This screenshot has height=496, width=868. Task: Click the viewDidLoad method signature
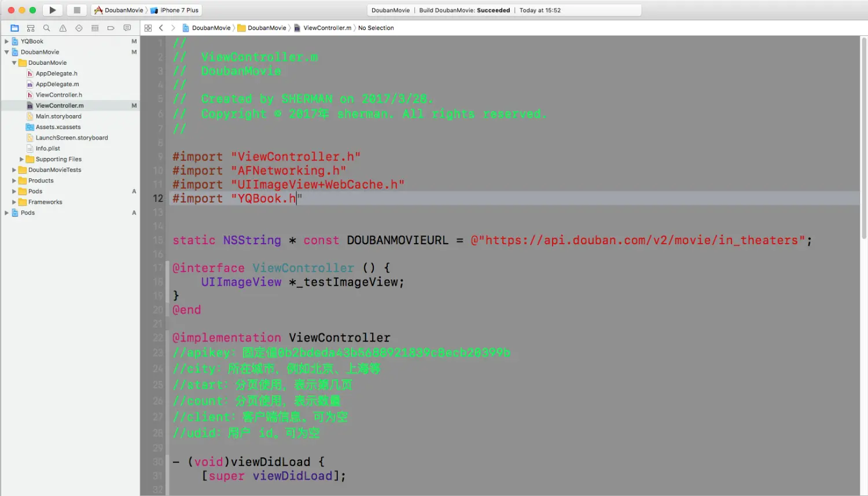click(249, 462)
